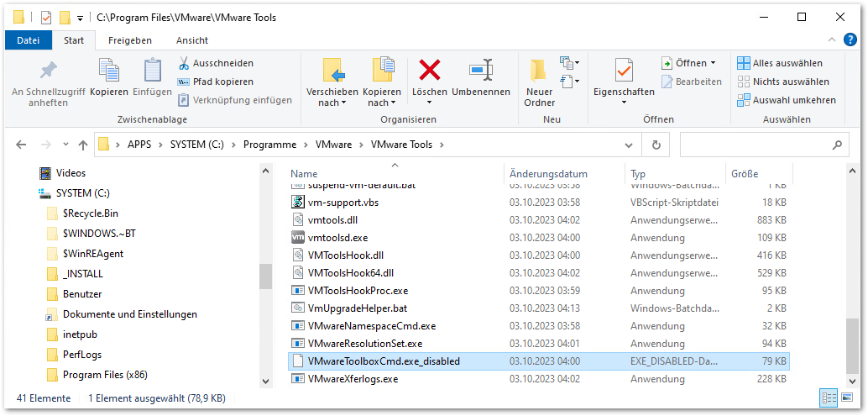The height and width of the screenshot is (416, 868).
Task: Collapse the ribbon with the chevron
Action: [831, 39]
